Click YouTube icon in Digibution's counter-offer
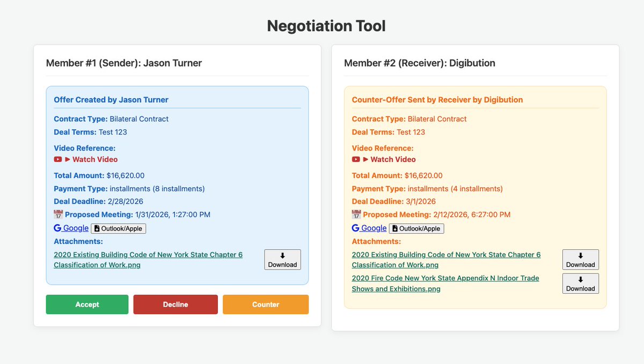This screenshot has width=644, height=364. (356, 159)
